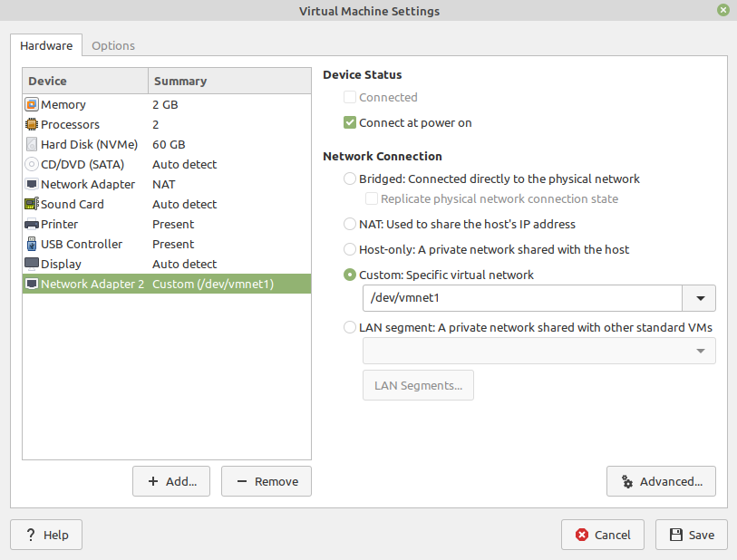Choose the Bridged network radio button
Image resolution: width=737 pixels, height=560 pixels.
tap(350, 179)
